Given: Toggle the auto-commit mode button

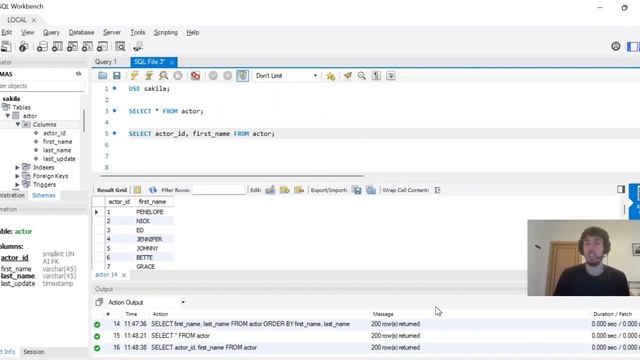Looking at the screenshot, I should pos(242,76).
